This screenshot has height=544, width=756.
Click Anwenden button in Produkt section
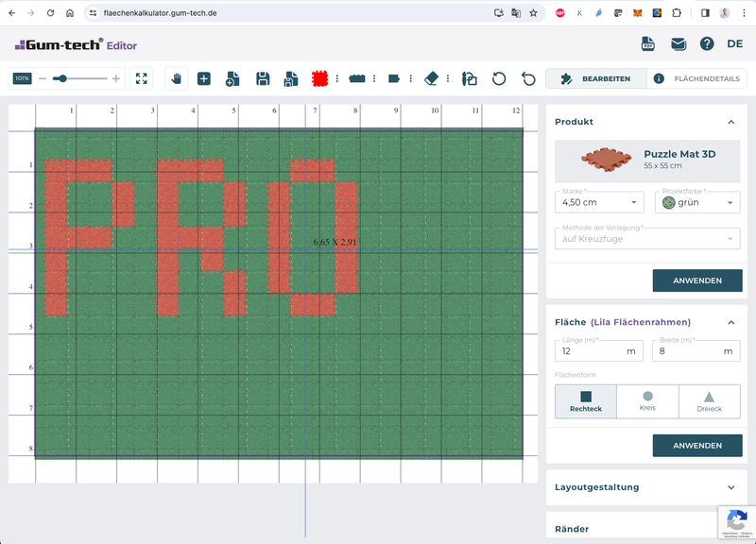[x=696, y=280]
